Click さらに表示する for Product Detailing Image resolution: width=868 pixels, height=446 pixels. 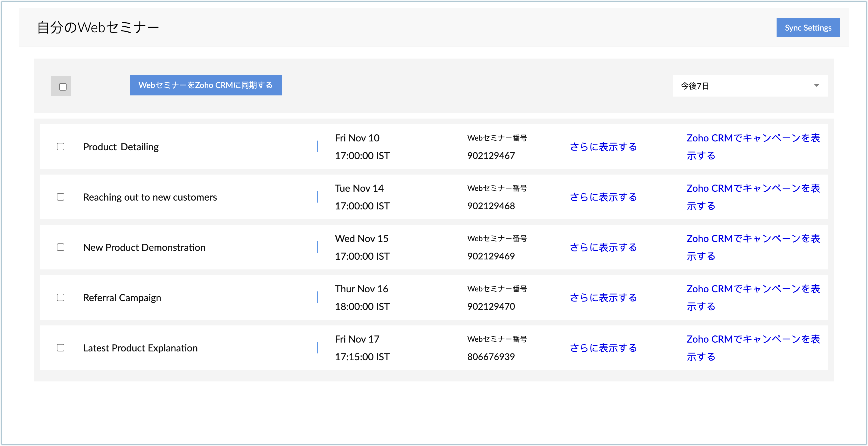point(603,147)
